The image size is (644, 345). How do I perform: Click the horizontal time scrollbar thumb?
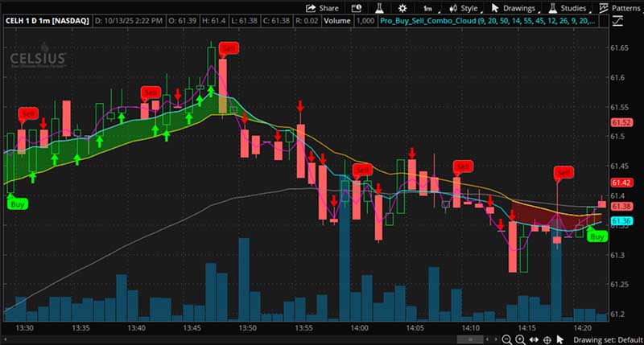click(469, 339)
